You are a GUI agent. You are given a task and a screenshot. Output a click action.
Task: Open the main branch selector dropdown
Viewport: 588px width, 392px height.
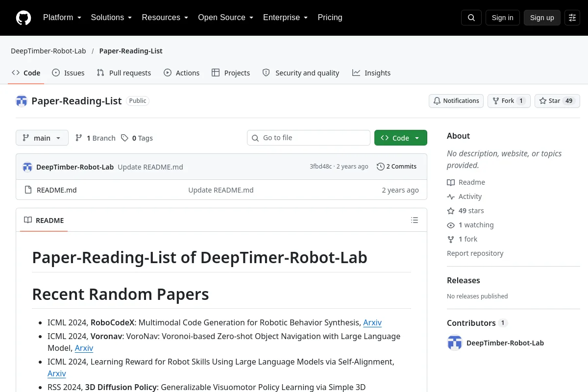42,138
